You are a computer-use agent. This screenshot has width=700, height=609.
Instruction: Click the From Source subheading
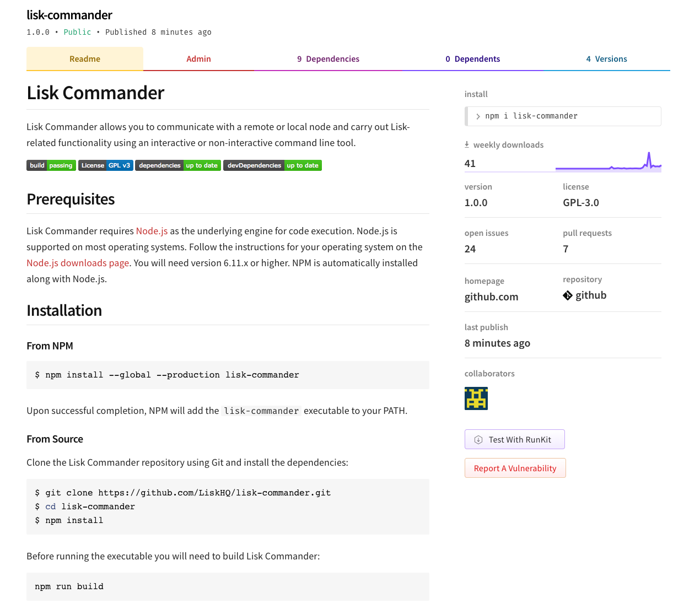coord(55,439)
